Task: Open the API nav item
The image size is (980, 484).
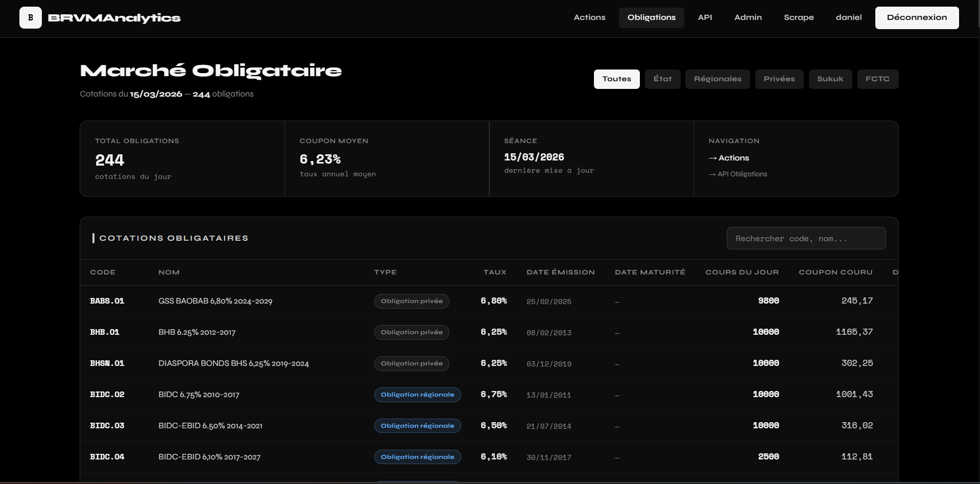Action: pyautogui.click(x=705, y=17)
